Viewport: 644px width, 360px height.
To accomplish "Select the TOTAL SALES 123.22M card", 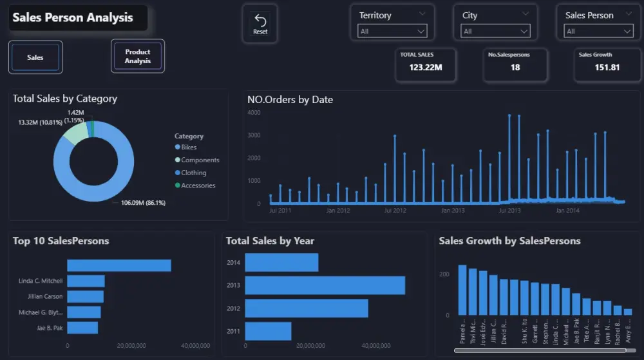I will coord(426,65).
